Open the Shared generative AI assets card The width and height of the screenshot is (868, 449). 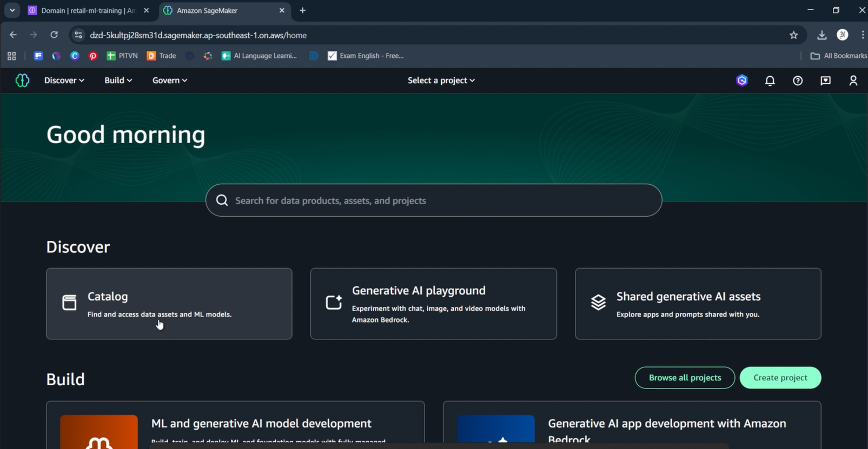tap(698, 304)
